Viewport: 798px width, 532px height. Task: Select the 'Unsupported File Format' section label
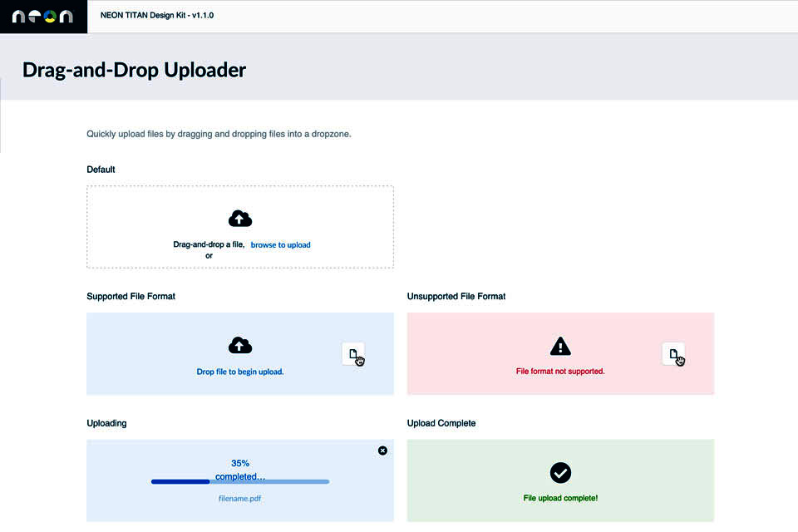tap(456, 296)
